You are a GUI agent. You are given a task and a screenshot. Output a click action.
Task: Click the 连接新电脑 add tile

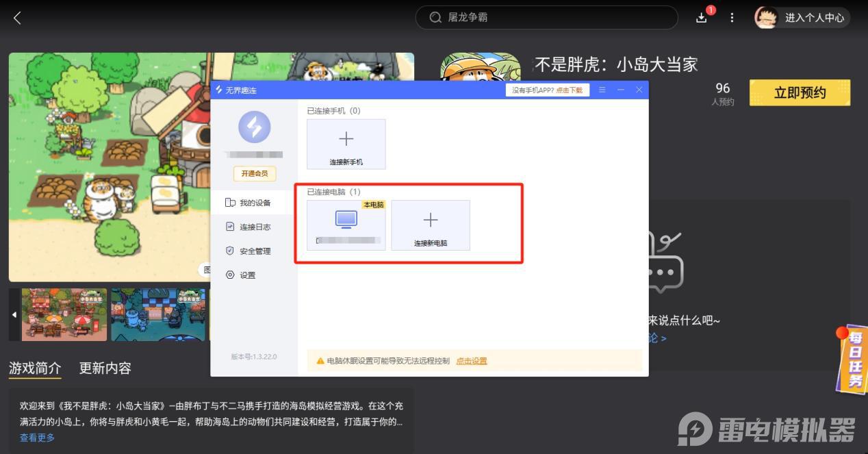pyautogui.click(x=431, y=225)
